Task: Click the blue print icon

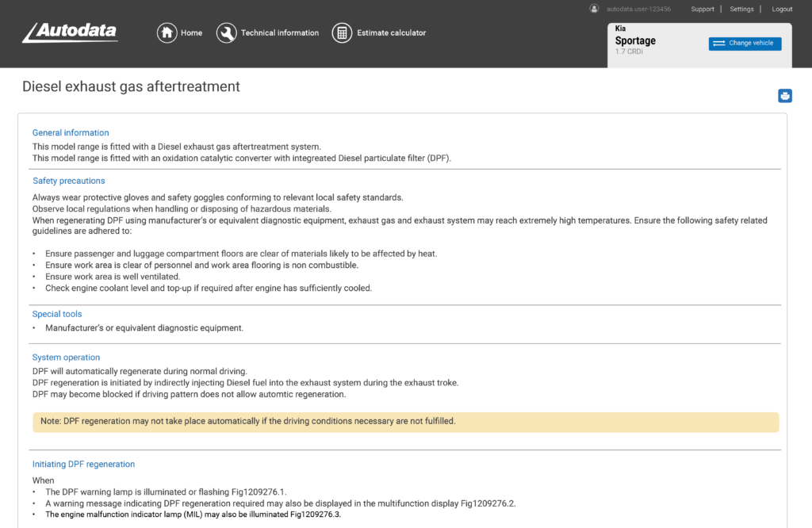Action: pos(785,96)
